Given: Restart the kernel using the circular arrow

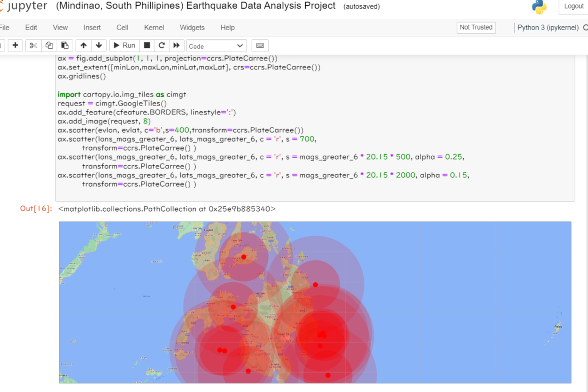Looking at the screenshot, I should [x=162, y=46].
